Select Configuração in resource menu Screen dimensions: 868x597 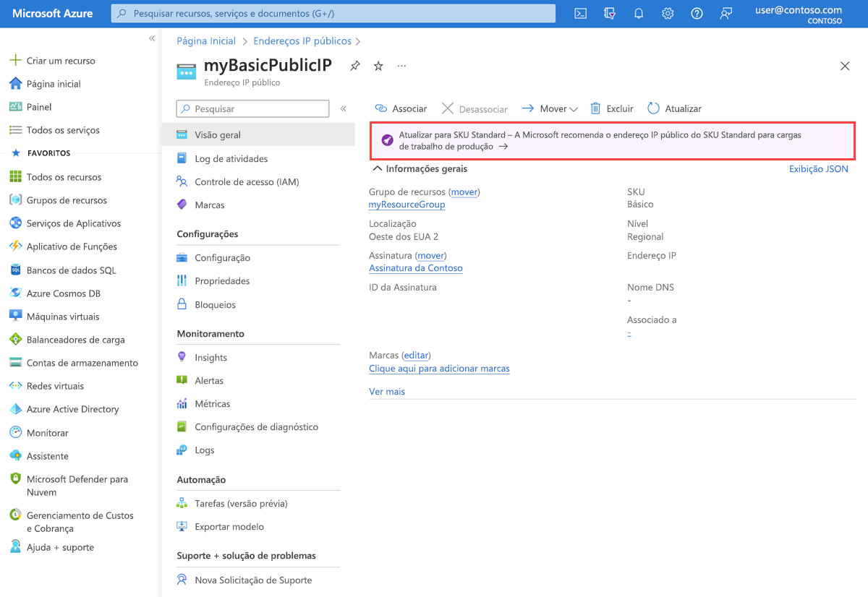(x=222, y=257)
